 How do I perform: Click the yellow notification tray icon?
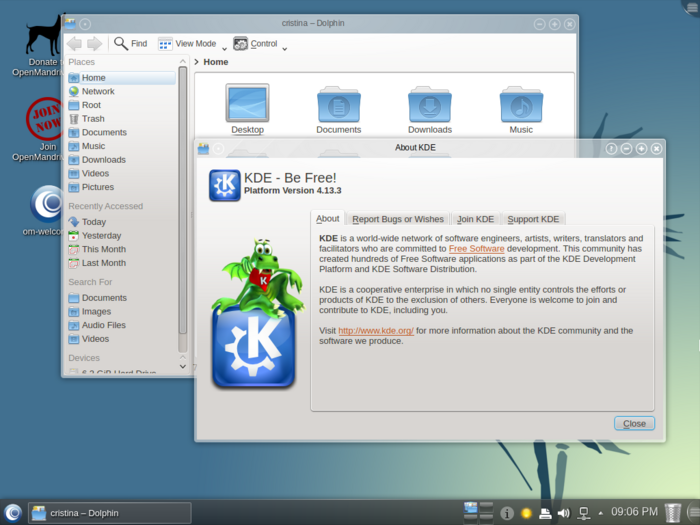(526, 513)
